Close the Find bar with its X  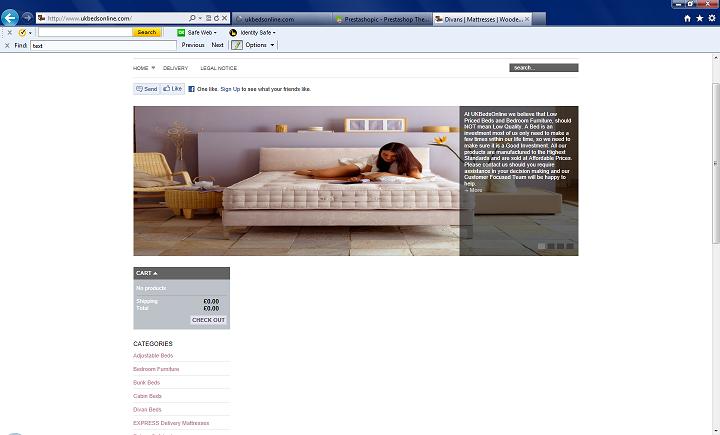tap(7, 45)
